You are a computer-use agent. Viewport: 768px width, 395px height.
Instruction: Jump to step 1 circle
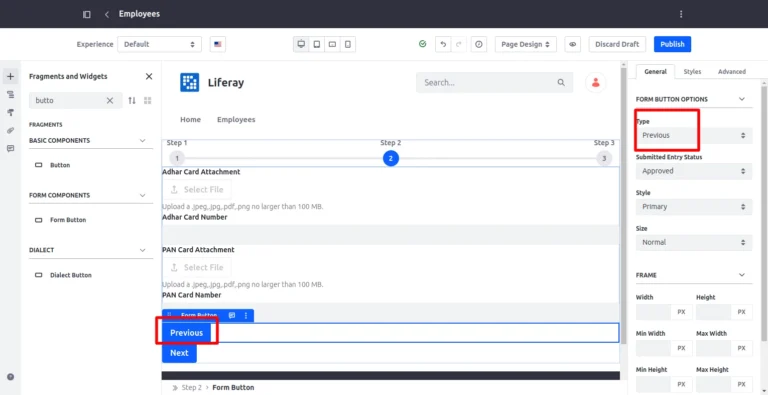tap(177, 158)
